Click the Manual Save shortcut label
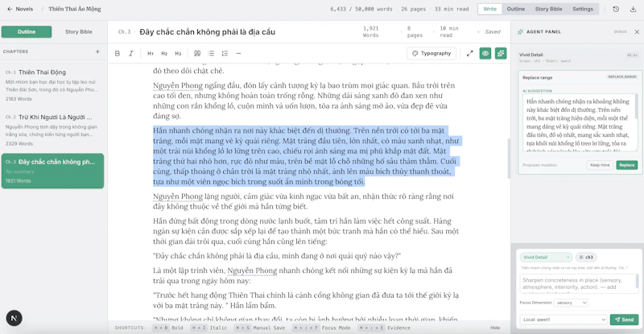This screenshot has height=334, width=644. 269,328
